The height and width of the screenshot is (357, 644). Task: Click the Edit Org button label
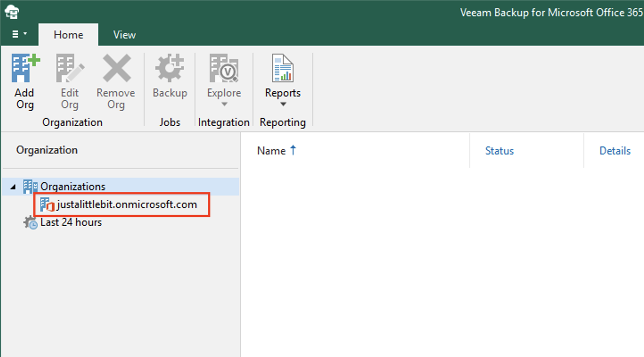click(70, 99)
